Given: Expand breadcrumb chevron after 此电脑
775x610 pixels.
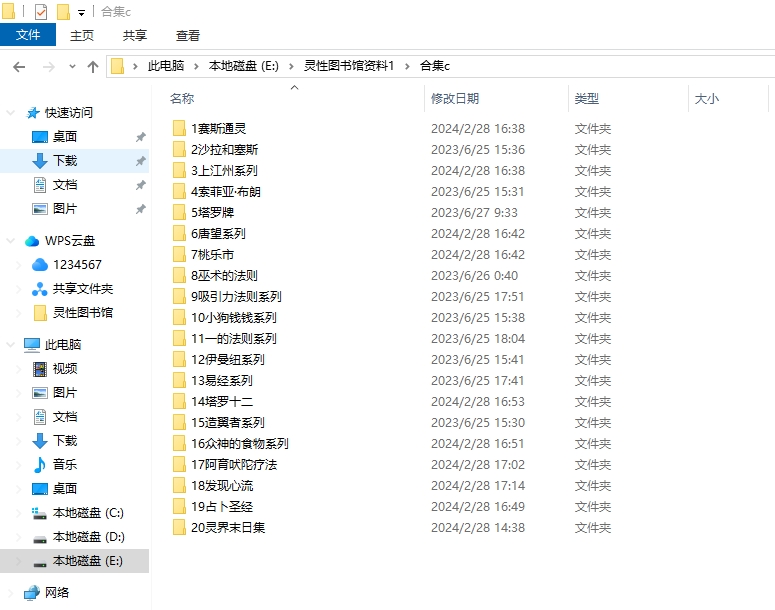Looking at the screenshot, I should tap(196, 66).
